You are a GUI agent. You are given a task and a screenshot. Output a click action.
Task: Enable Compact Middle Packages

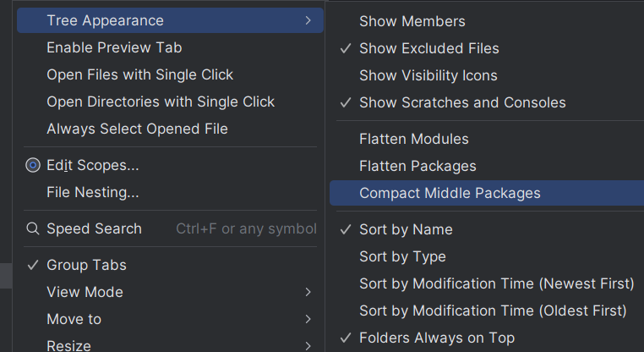(x=449, y=193)
